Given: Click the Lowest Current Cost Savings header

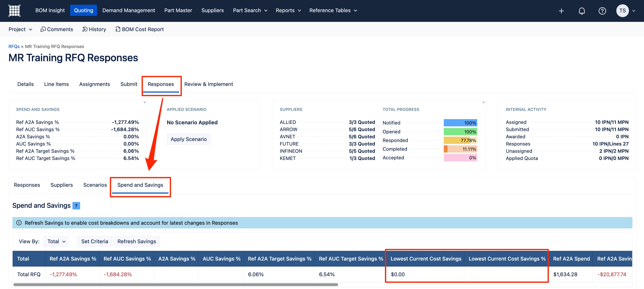Looking at the screenshot, I should 425,259.
